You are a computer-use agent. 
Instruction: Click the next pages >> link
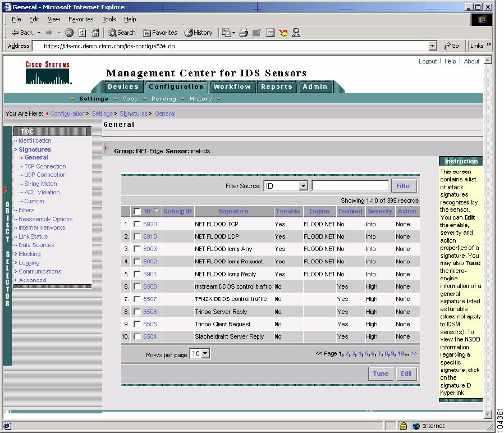point(414,353)
